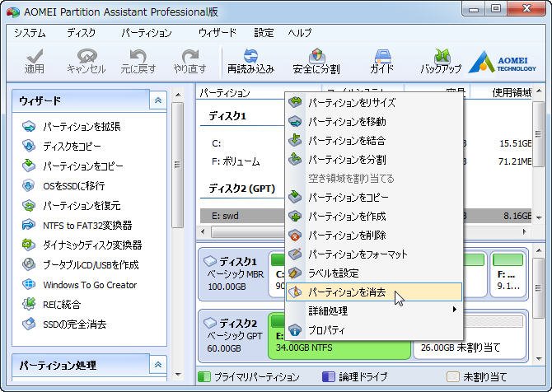Click the バックアップ toolbar icon
The height and width of the screenshot is (392, 552).
point(442,56)
